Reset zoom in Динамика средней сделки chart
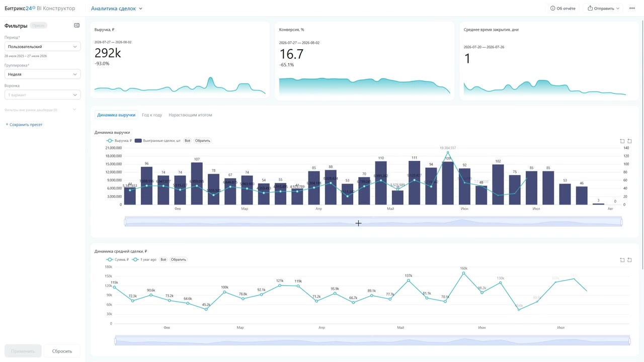This screenshot has width=644, height=362. (629, 260)
